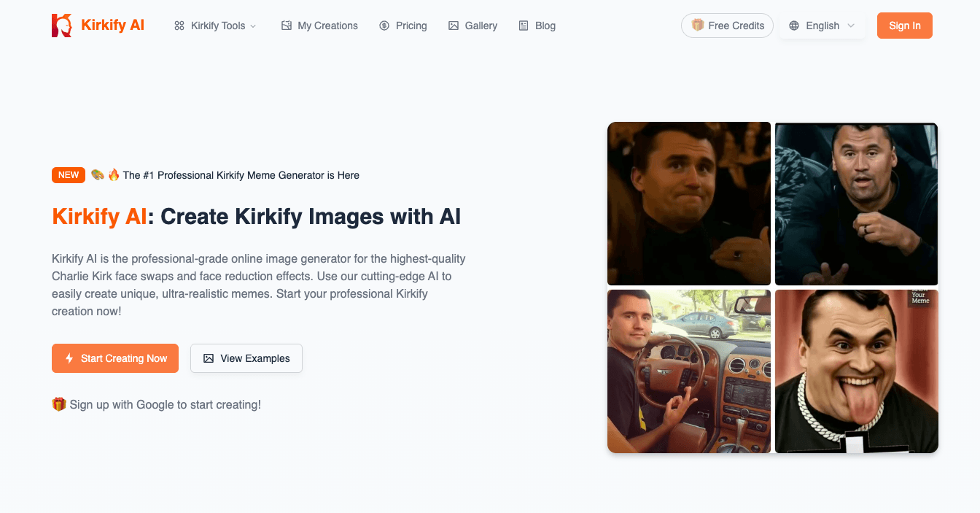Click the picture icon next to Gallery

coord(454,26)
